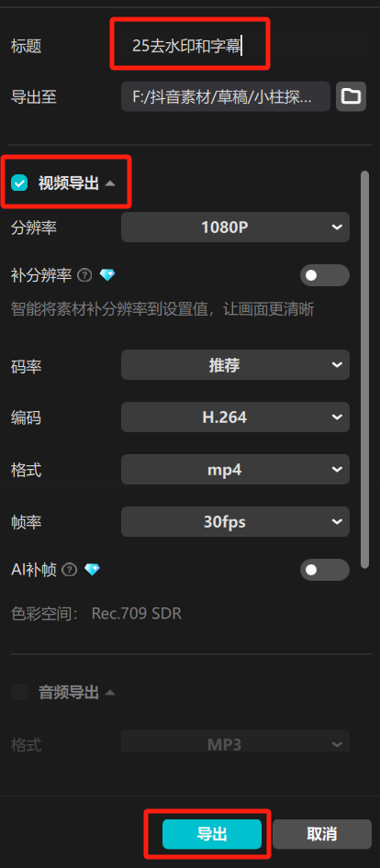Click the diamond VIP icon beside 补分辨率

pyautogui.click(x=106, y=275)
